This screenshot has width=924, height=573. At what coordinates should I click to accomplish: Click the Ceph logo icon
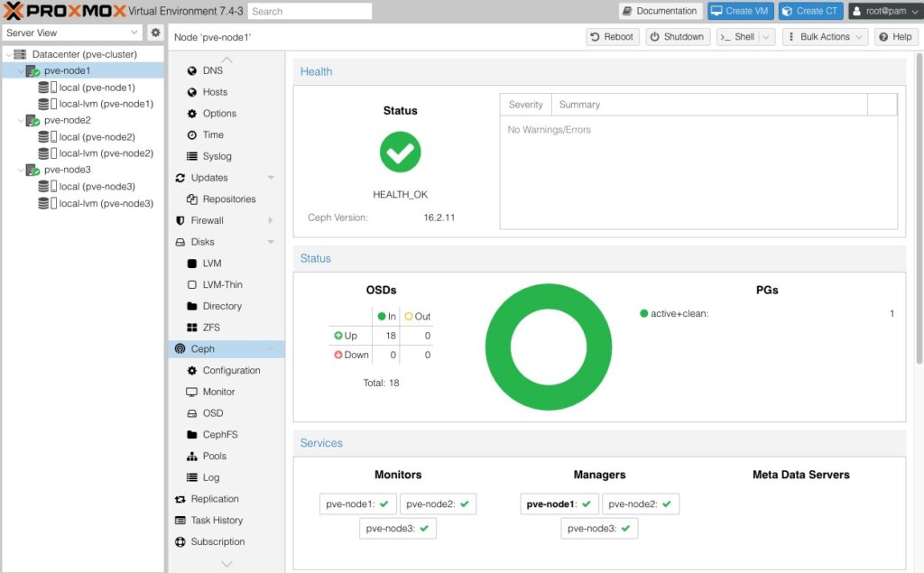(x=180, y=349)
